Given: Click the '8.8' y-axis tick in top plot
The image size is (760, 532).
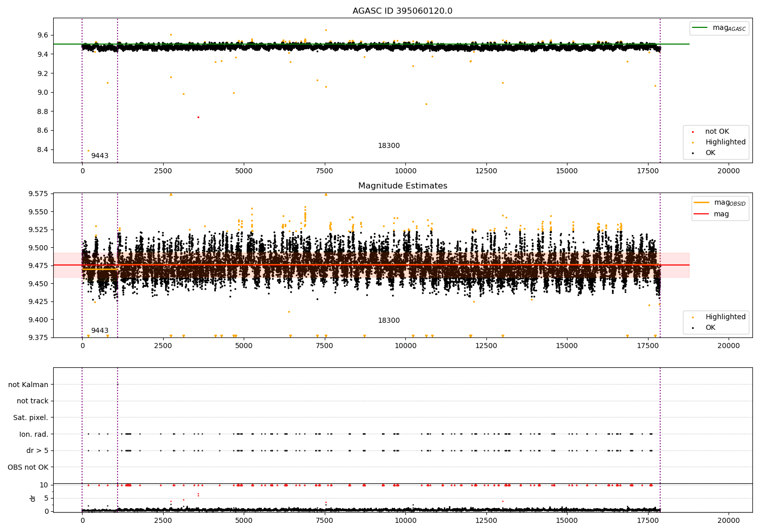Looking at the screenshot, I should coord(43,111).
